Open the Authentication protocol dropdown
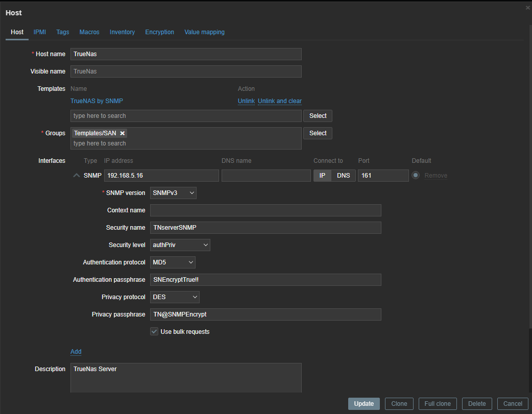This screenshot has width=532, height=414. pyautogui.click(x=173, y=262)
